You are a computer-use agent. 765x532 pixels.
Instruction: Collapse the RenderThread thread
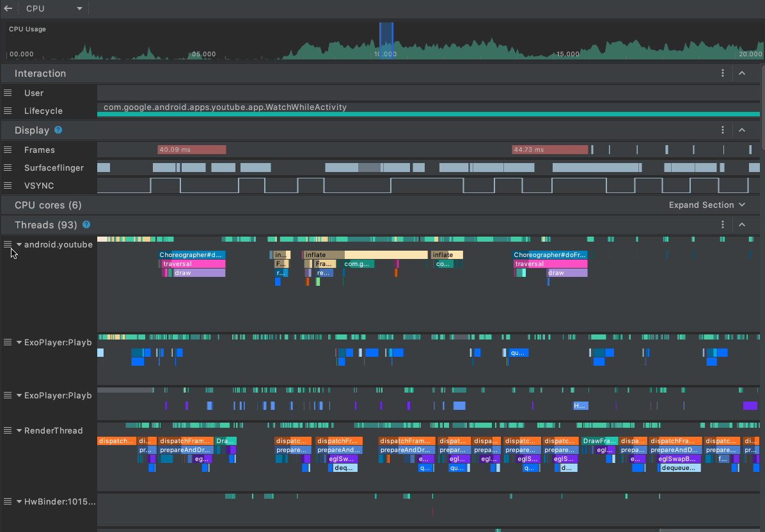(19, 430)
